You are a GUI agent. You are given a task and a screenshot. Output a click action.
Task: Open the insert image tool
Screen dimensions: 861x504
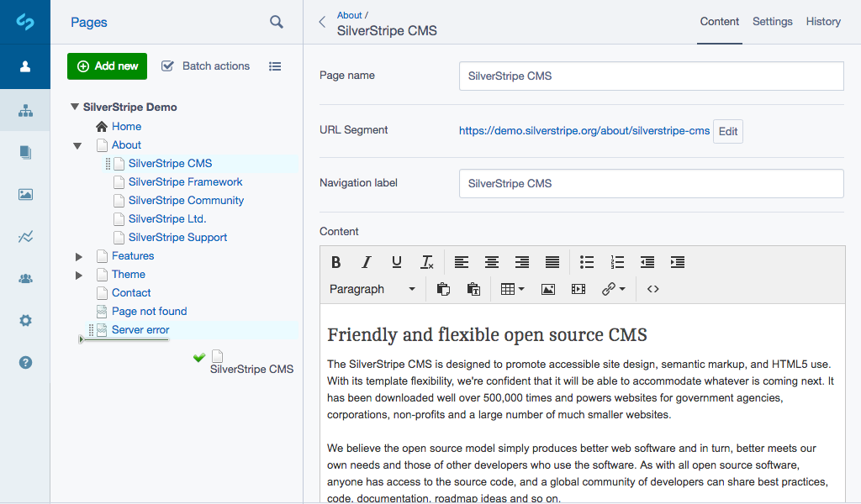(548, 289)
